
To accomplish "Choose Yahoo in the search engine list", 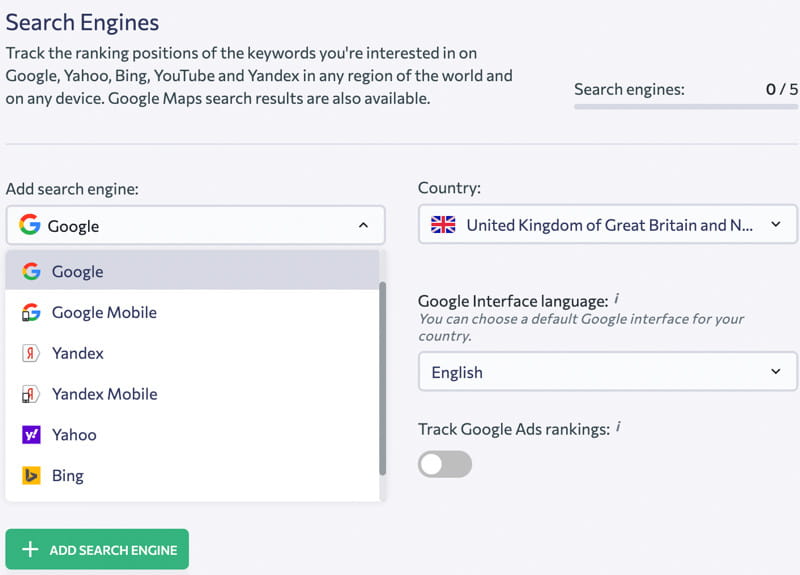I will point(192,434).
